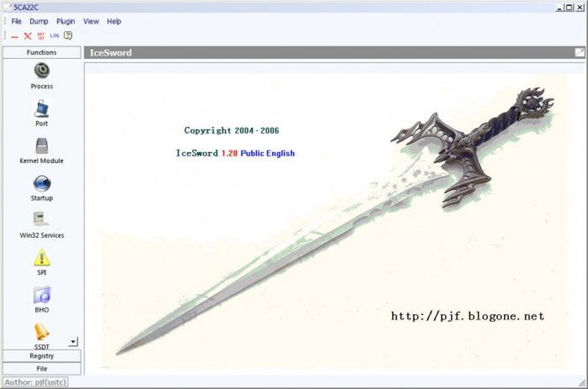Select the Functions panel header

pos(42,52)
